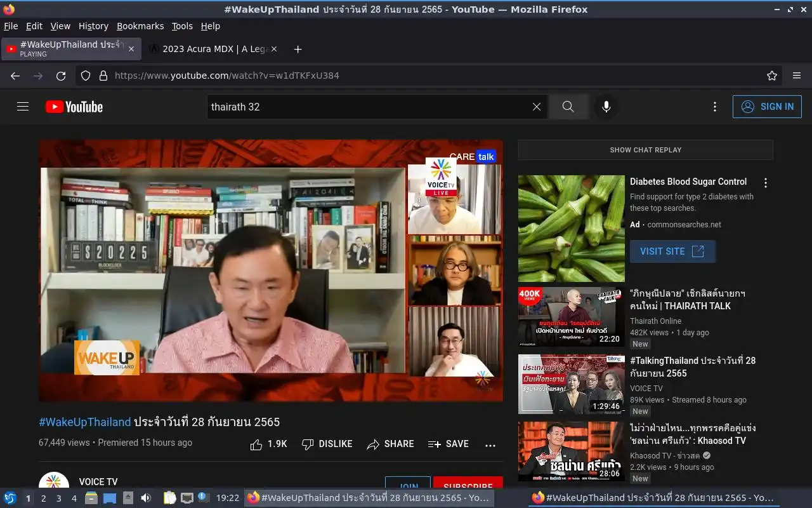Click the #WakeUpThailand hashtag link
This screenshot has width=812, height=508.
(x=85, y=422)
